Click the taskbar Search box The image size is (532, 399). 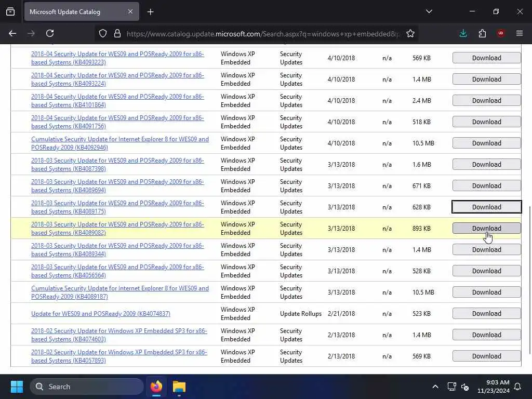(87, 387)
